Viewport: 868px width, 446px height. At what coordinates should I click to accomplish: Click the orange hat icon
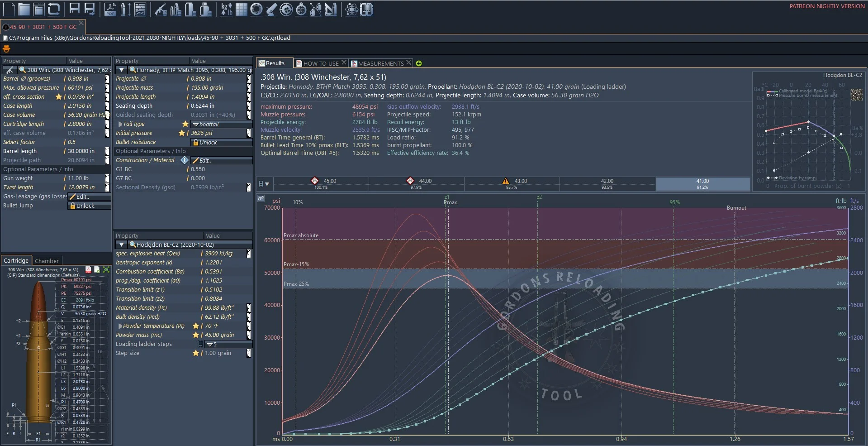6,48
